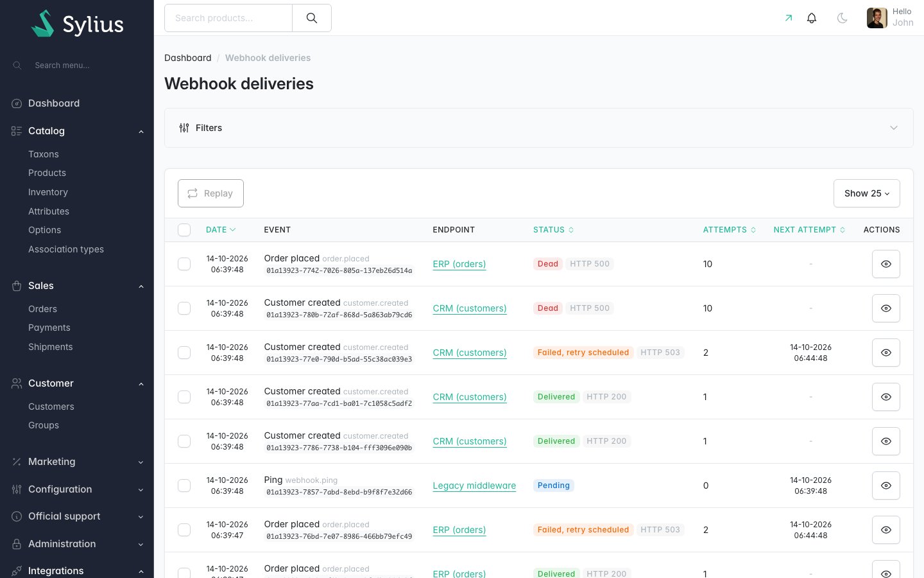Check the Ping webhook.ping row checkbox
Screen dimensions: 924x578
tap(184, 486)
